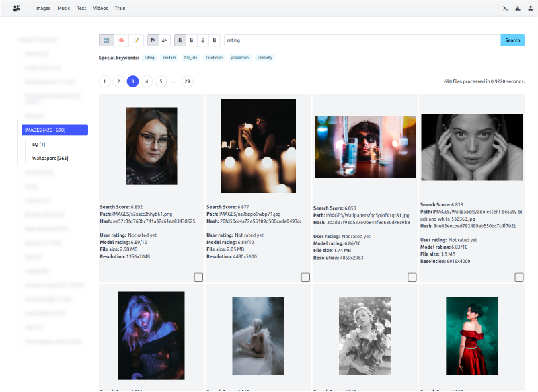Select the brain semantic search mode icon
This screenshot has height=392, width=538.
[x=121, y=40]
